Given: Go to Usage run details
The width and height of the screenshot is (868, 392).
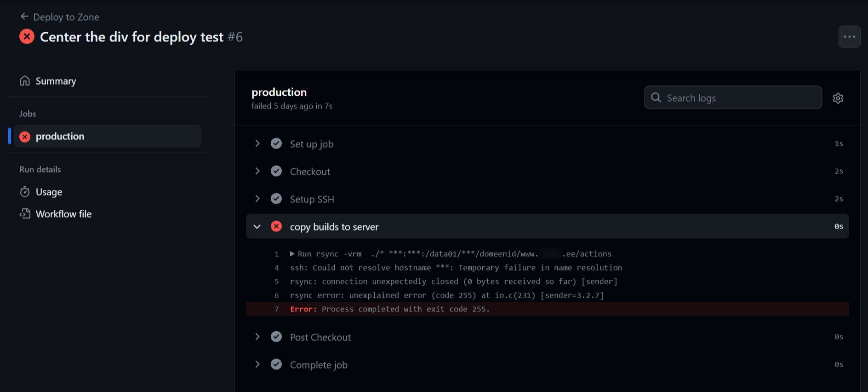Looking at the screenshot, I should pos(49,192).
